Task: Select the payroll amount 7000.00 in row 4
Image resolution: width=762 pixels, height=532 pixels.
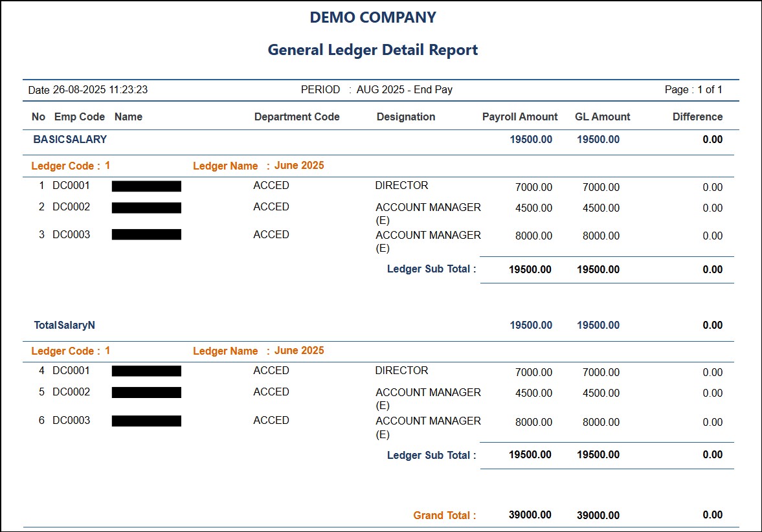Action: [x=533, y=373]
